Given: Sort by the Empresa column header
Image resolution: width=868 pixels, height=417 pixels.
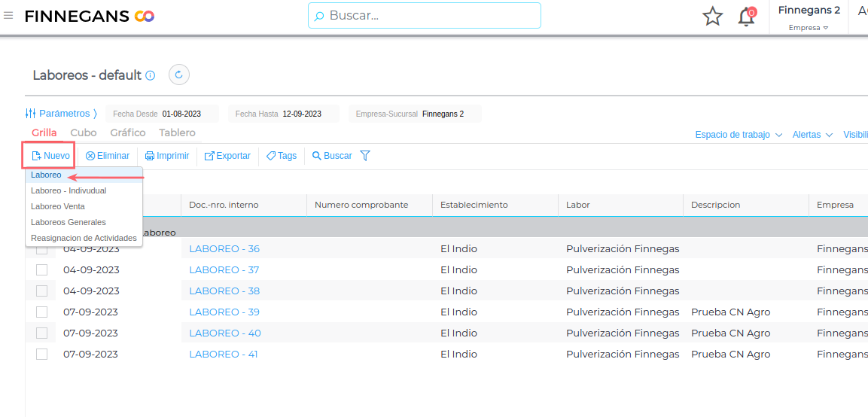Looking at the screenshot, I should tap(838, 205).
